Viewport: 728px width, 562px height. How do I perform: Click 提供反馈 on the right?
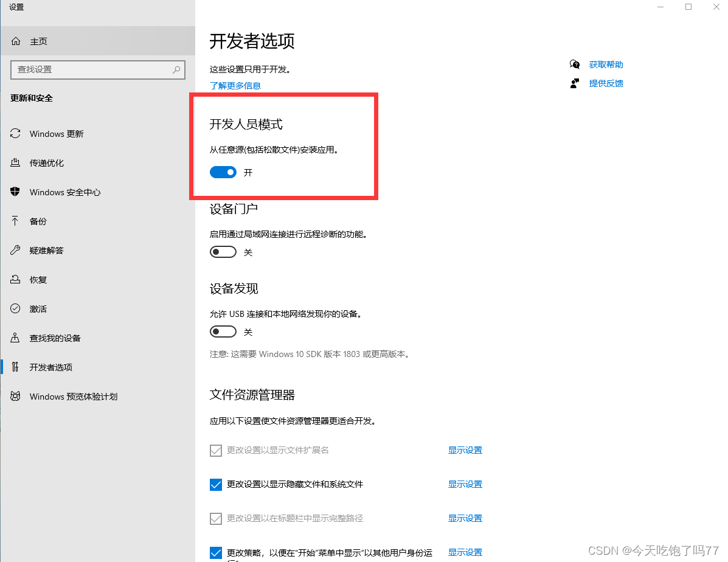click(x=606, y=83)
